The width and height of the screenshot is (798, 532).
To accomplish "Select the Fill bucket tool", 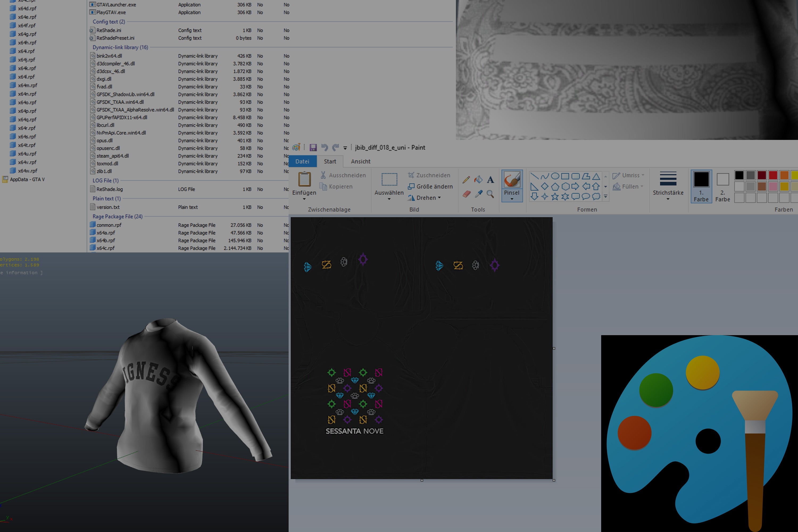I will click(478, 179).
